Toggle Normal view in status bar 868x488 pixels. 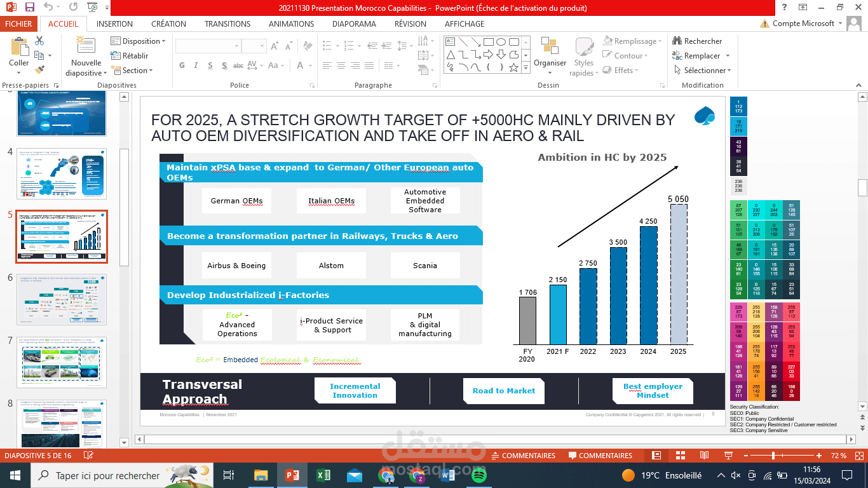click(657, 456)
